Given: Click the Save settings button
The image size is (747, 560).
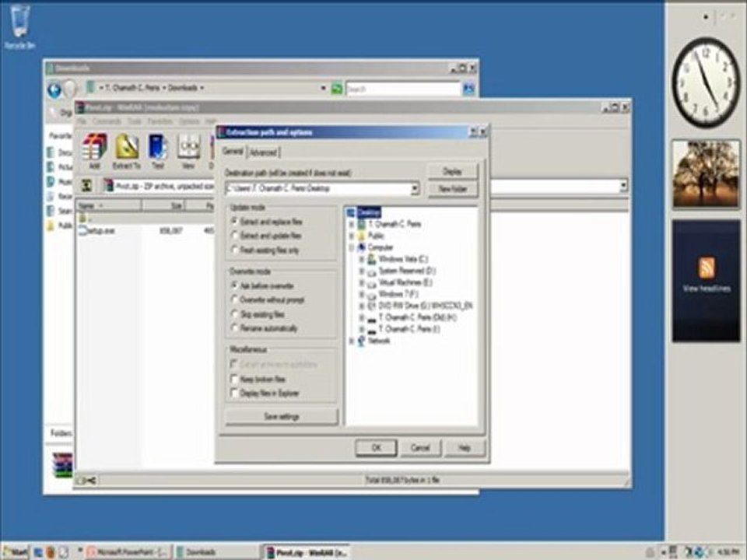Looking at the screenshot, I should 282,417.
